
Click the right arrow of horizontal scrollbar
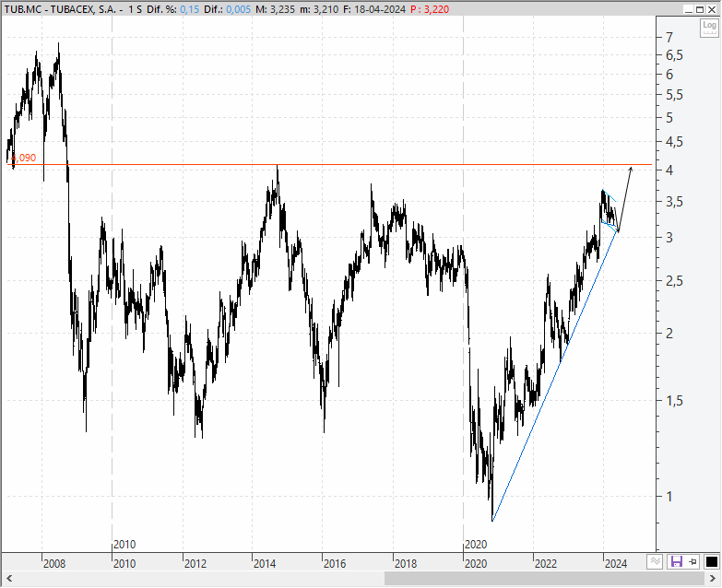pyautogui.click(x=712, y=579)
